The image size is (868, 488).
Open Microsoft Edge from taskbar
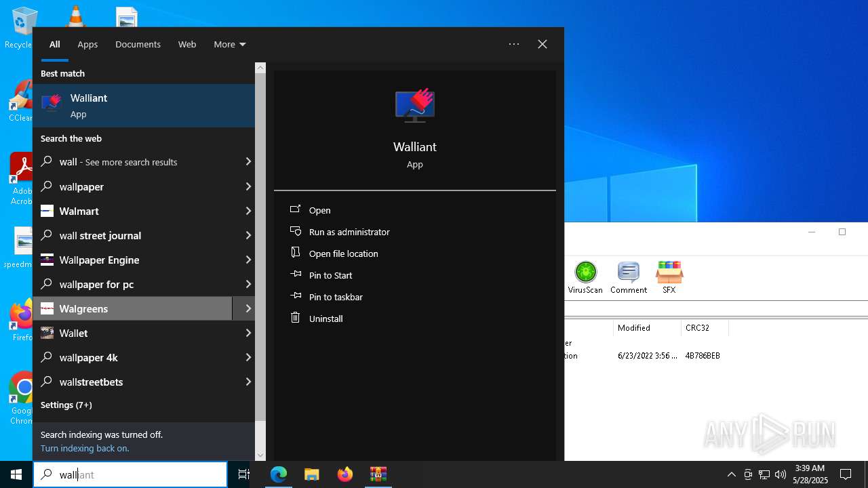click(x=279, y=474)
